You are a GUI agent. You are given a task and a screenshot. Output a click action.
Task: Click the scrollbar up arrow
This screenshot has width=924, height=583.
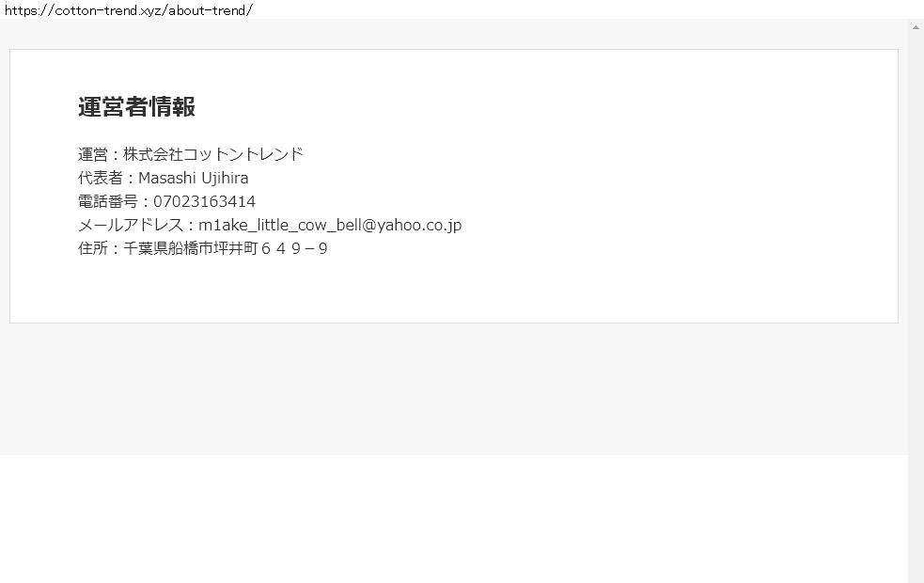[x=916, y=27]
